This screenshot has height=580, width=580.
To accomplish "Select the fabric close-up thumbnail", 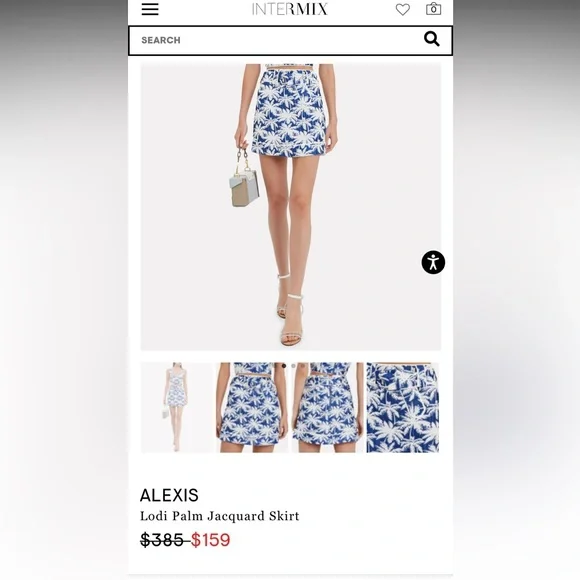I will [x=402, y=407].
